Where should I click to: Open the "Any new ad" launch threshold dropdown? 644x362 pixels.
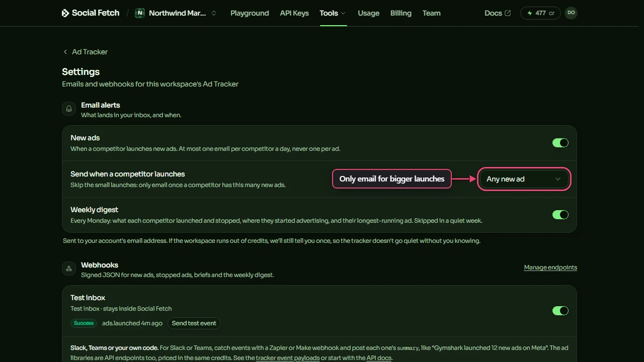[x=524, y=179]
